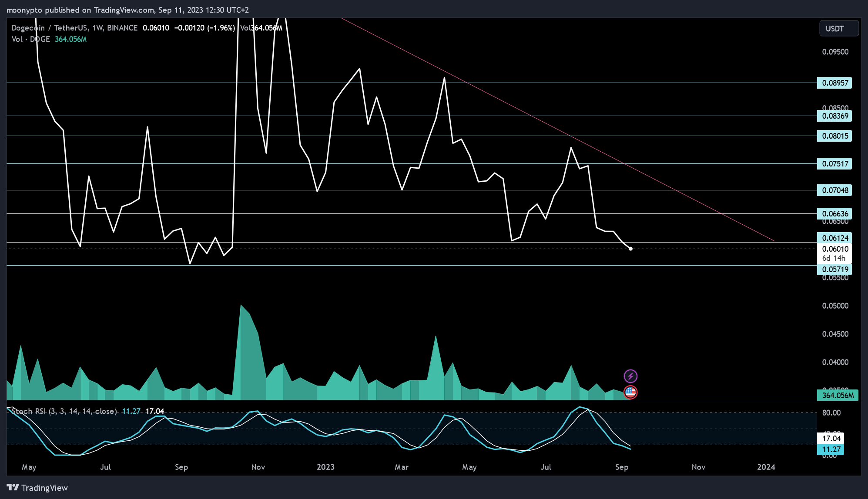The image size is (868, 499).
Task: Click the last price dot on chart line
Action: click(x=630, y=249)
